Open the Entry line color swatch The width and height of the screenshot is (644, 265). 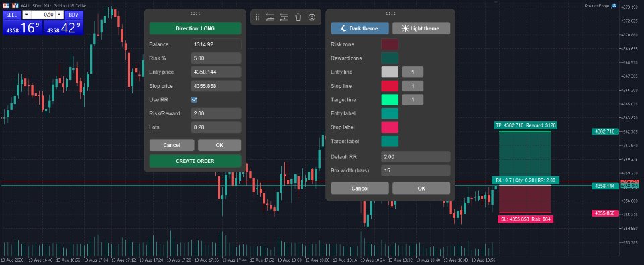click(390, 72)
